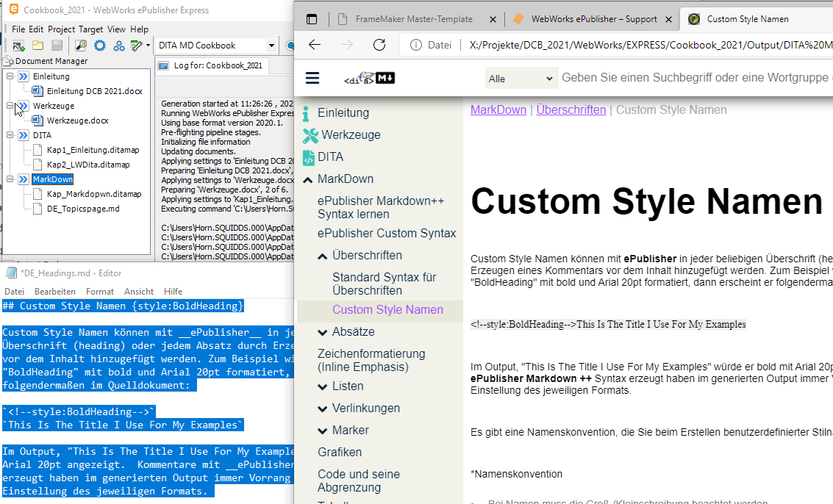Viewport: 833px width, 504px height.
Task: Expand the Listen section in sidebar
Action: [x=322, y=386]
